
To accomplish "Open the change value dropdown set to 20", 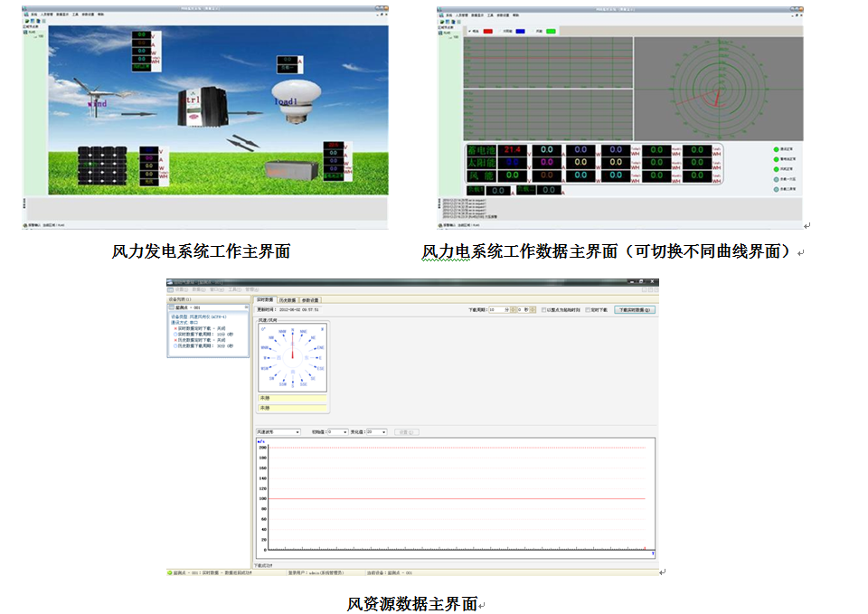I will click(x=376, y=432).
